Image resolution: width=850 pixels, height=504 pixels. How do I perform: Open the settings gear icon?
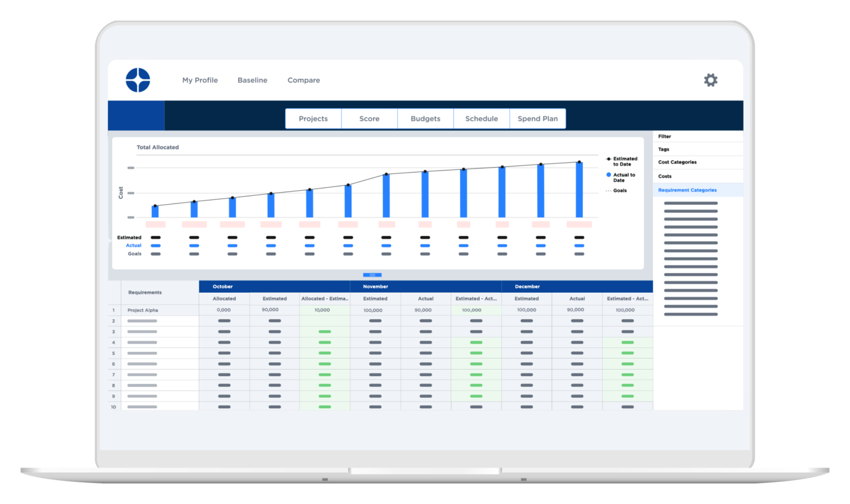711,80
